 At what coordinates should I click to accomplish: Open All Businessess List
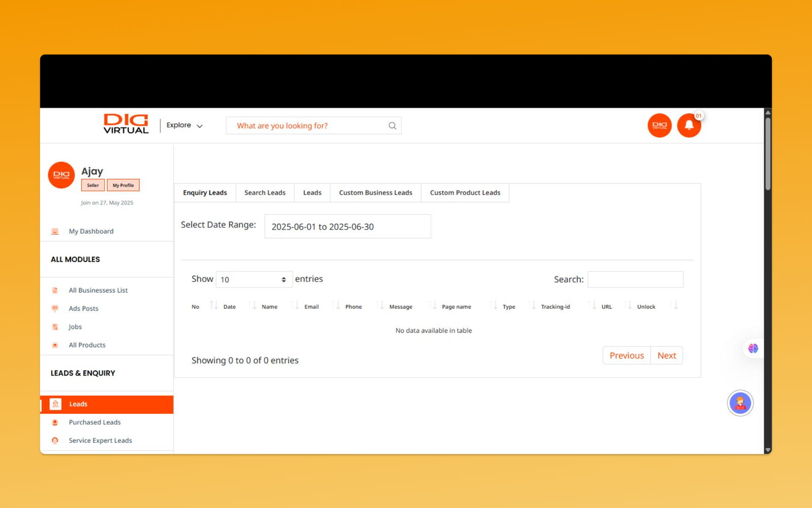(98, 291)
